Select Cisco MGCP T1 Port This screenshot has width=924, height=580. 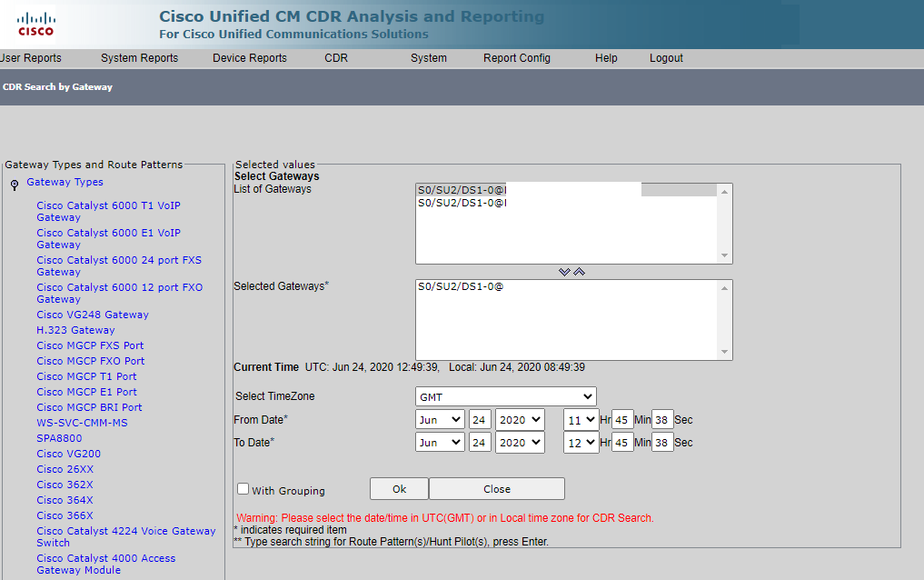(88, 375)
